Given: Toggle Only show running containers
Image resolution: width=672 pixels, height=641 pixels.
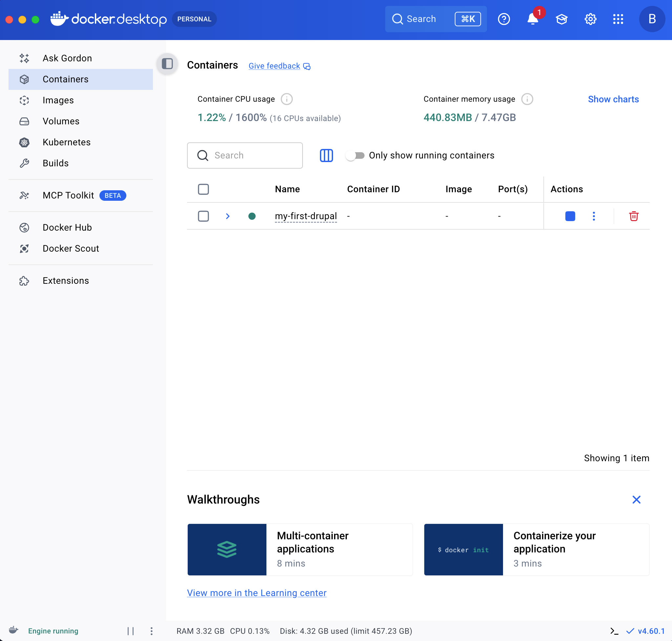Looking at the screenshot, I should tap(355, 155).
